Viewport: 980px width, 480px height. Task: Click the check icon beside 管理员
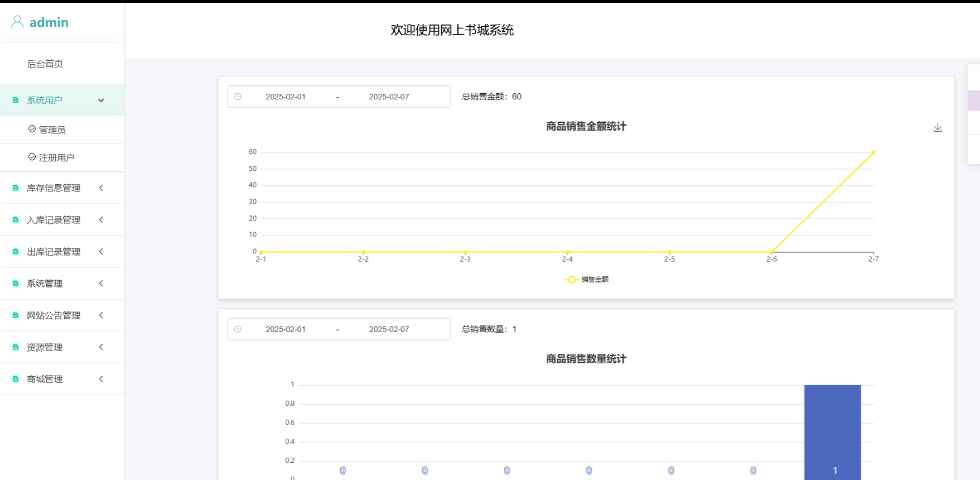pos(32,129)
